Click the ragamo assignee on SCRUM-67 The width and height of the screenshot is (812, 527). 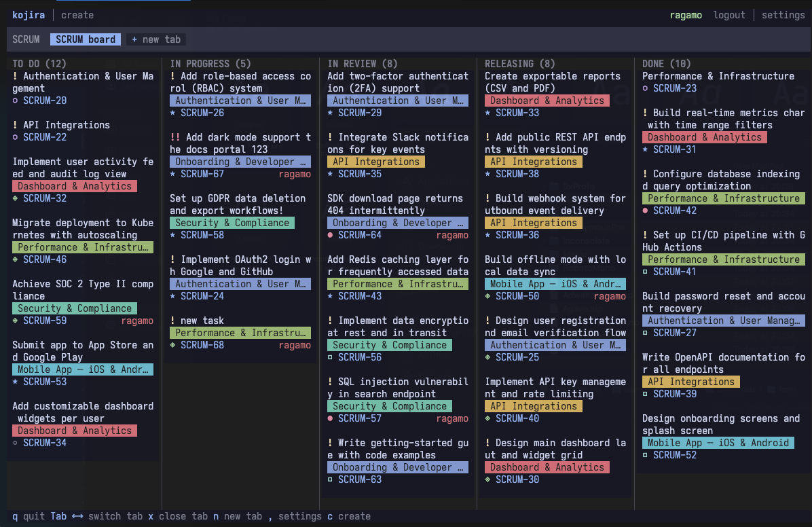295,174
